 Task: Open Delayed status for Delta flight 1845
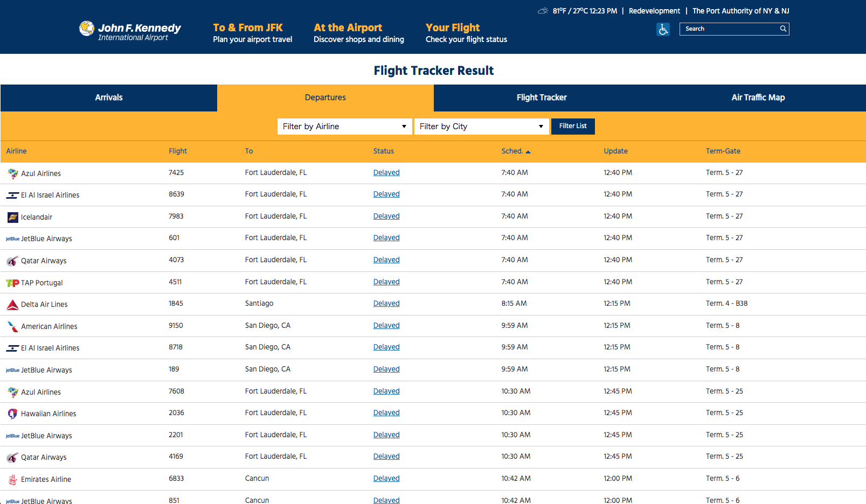tap(386, 304)
